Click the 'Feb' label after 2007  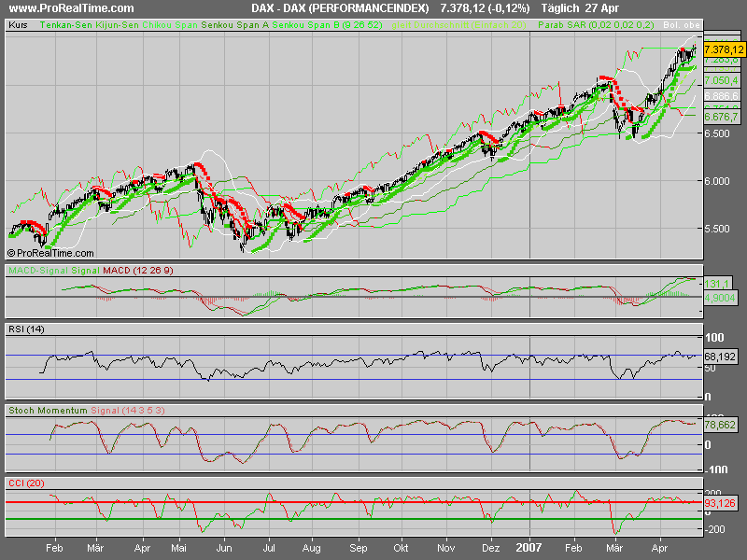coord(573,548)
